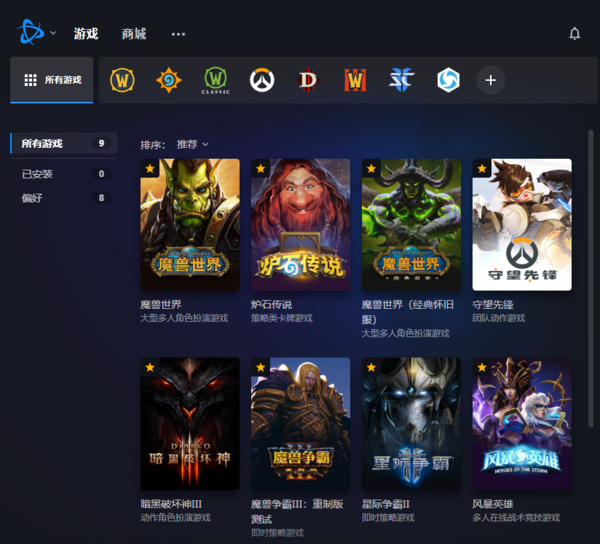Toggle favorite star on 炉石传说 card
This screenshot has height=544, width=600.
click(261, 168)
